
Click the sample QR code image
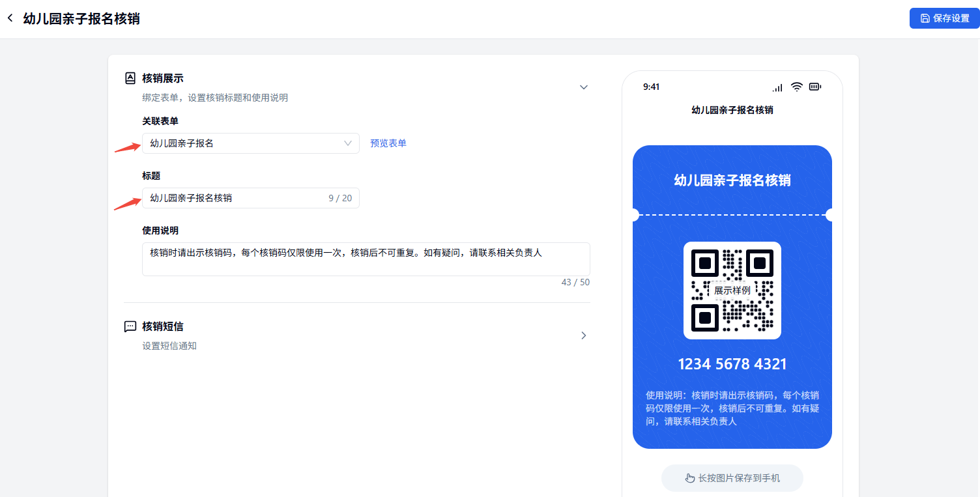tap(732, 291)
